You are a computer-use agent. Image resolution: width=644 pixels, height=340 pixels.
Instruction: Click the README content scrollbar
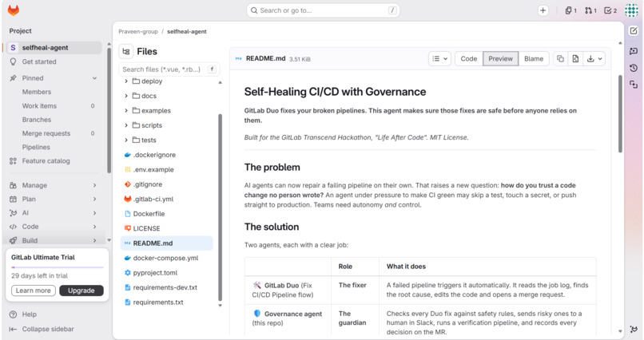[x=620, y=113]
